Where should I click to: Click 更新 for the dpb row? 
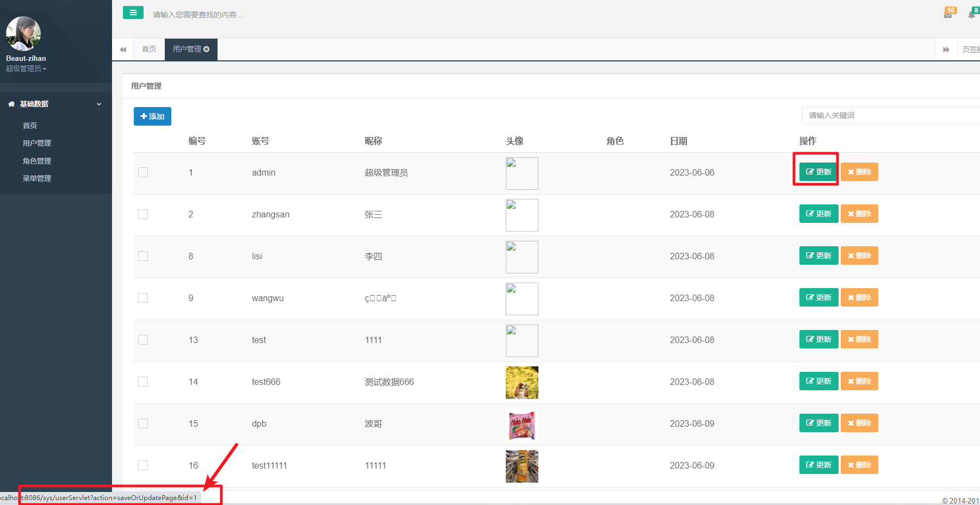818,423
